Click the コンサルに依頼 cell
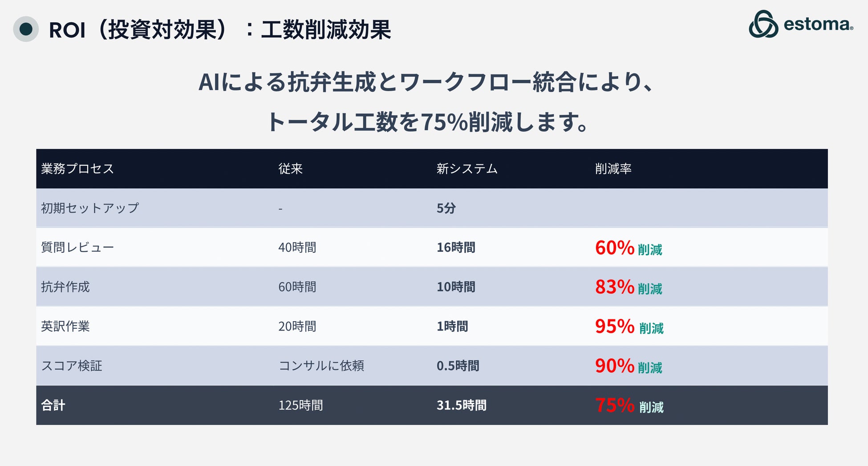The image size is (868, 466). coord(321,366)
